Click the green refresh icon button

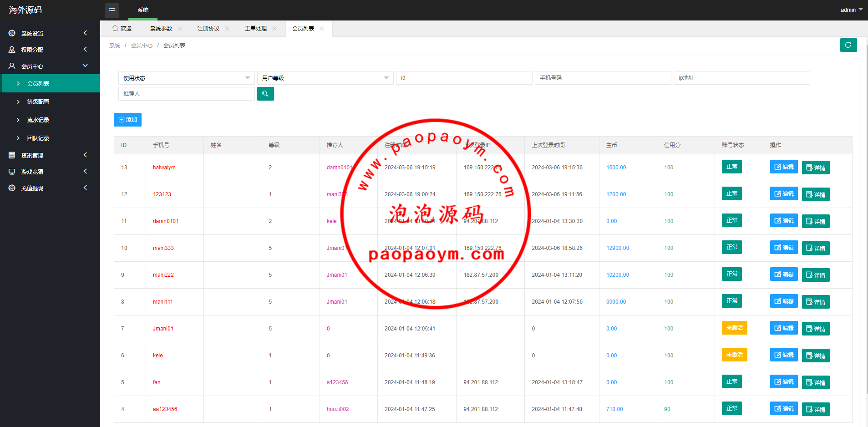[848, 45]
